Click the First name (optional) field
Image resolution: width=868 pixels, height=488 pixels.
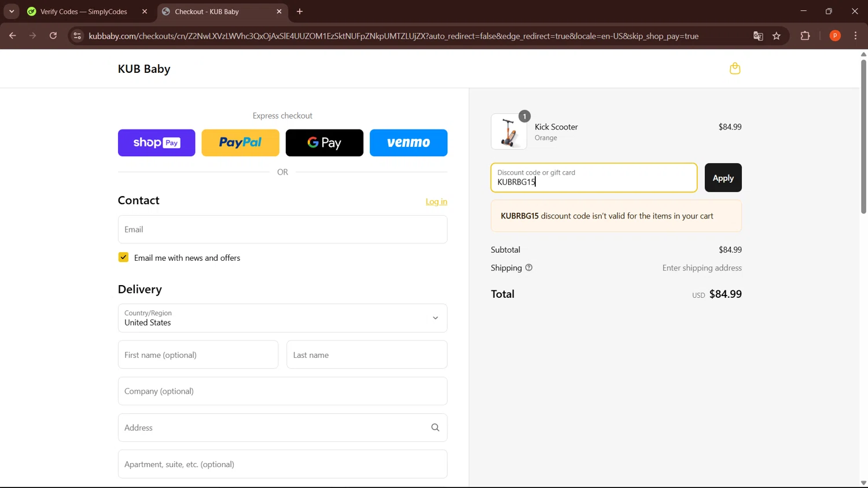(x=198, y=354)
